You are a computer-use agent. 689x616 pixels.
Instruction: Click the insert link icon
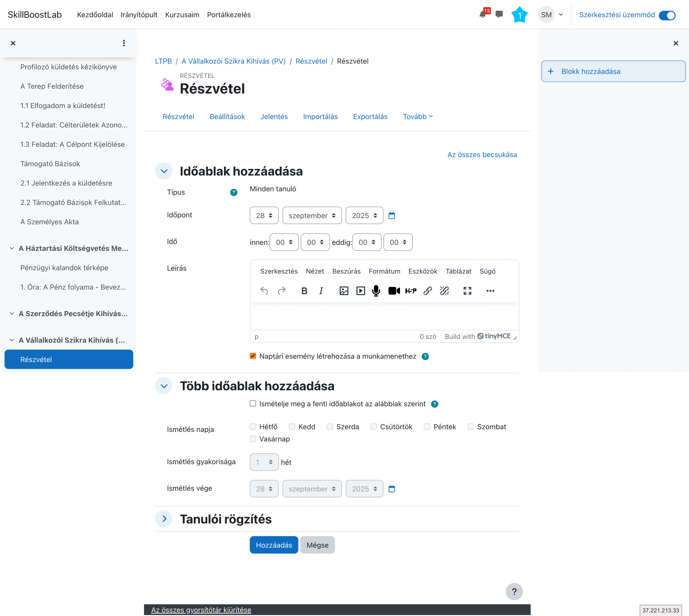pos(428,291)
